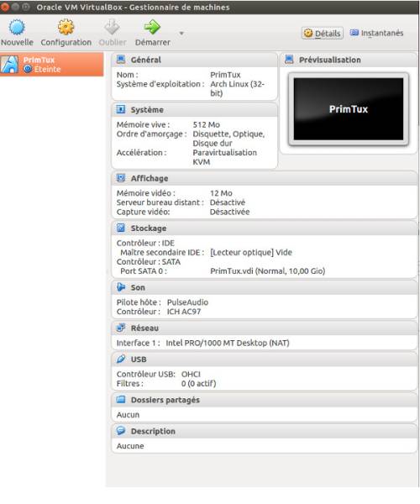Screen dimensions: 420x504
Task: Click the Affichage display icon
Action: coord(121,178)
